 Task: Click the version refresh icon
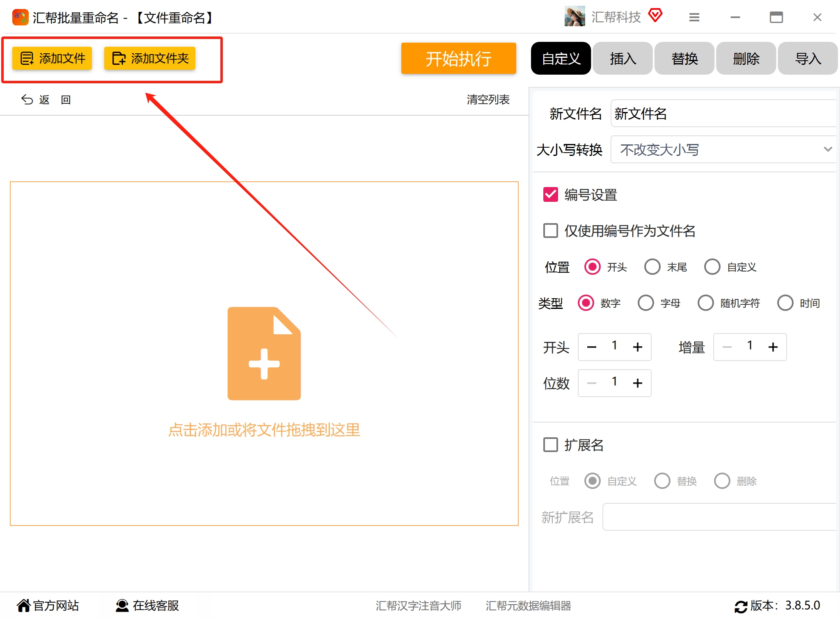pos(741,606)
